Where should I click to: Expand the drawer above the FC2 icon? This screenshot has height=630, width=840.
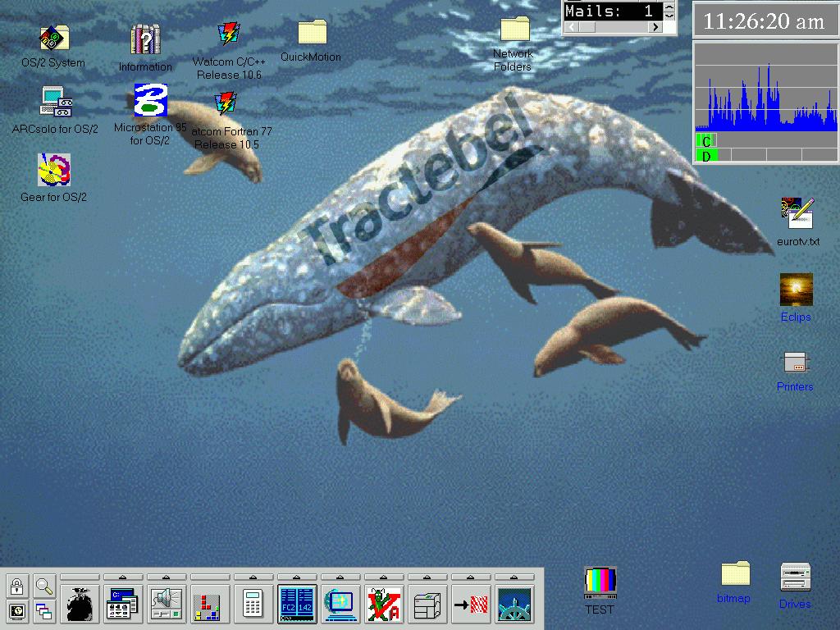pyautogui.click(x=297, y=577)
